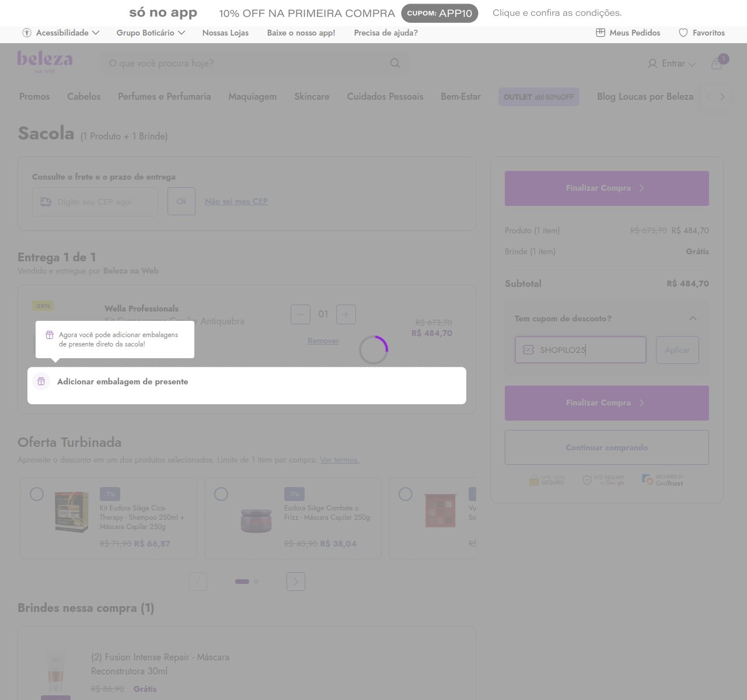Click the search magnifier icon
The height and width of the screenshot is (700, 747).
395,63
